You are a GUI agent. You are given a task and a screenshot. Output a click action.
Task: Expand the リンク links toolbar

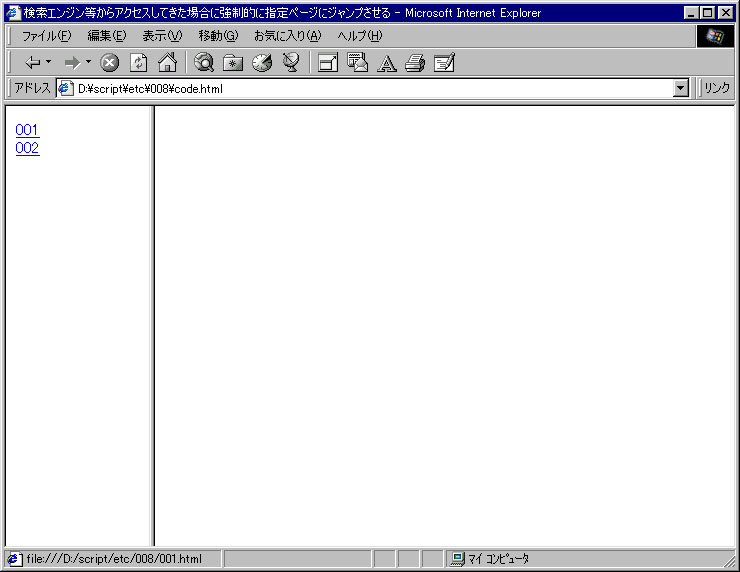(716, 88)
